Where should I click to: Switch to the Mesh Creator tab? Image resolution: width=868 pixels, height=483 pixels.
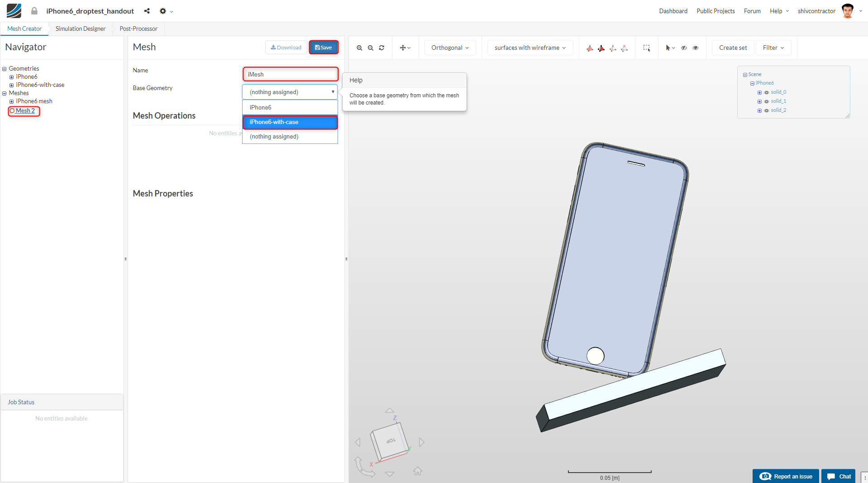[24, 29]
